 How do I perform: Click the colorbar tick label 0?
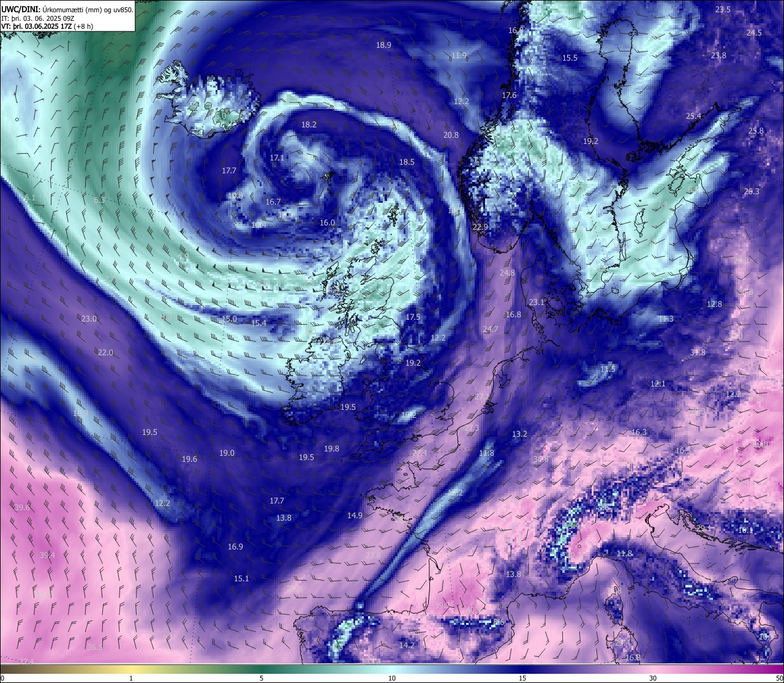coord(2,678)
